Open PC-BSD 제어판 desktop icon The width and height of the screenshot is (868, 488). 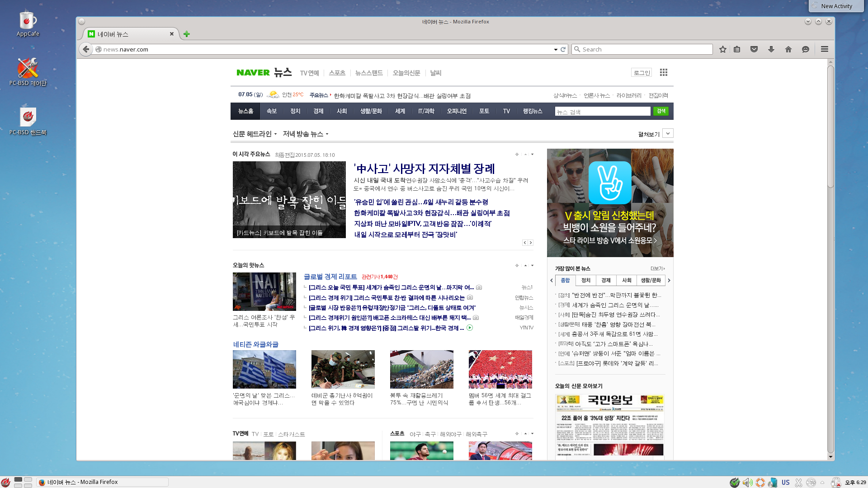pos(28,72)
